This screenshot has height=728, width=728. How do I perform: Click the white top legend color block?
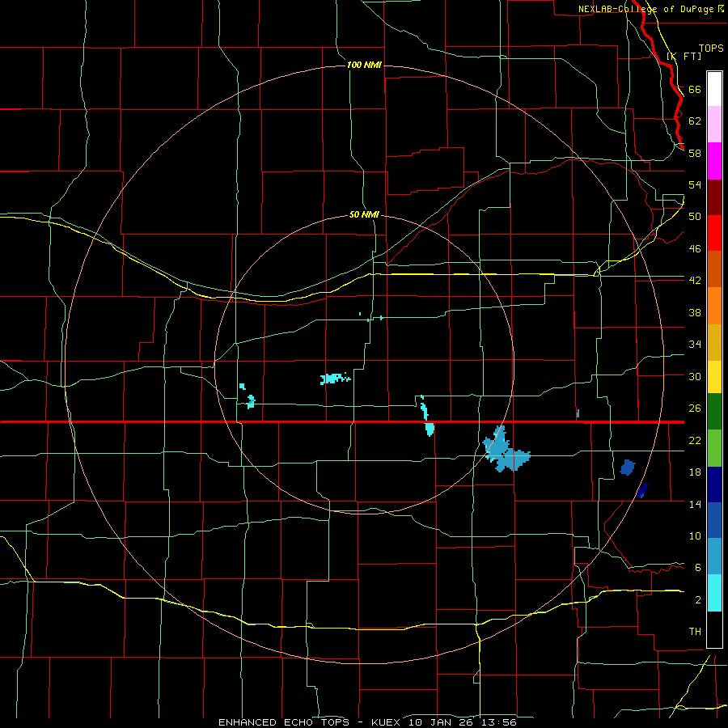(x=714, y=89)
